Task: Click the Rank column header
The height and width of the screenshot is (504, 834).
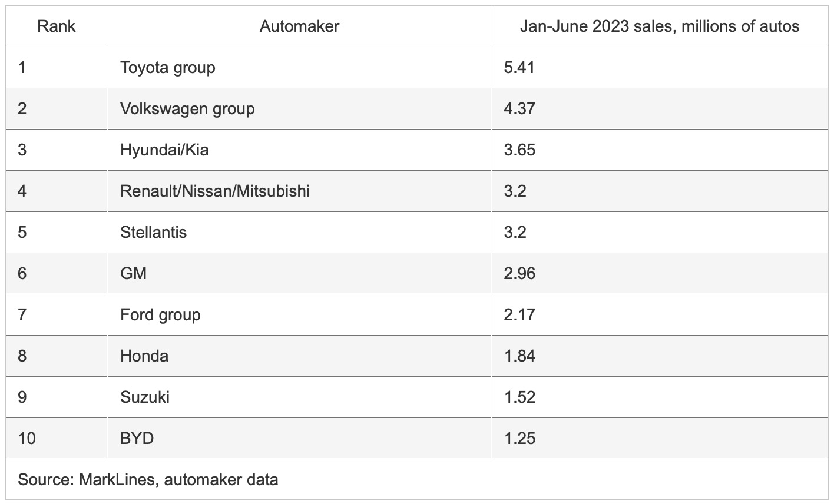Action: click(x=57, y=26)
